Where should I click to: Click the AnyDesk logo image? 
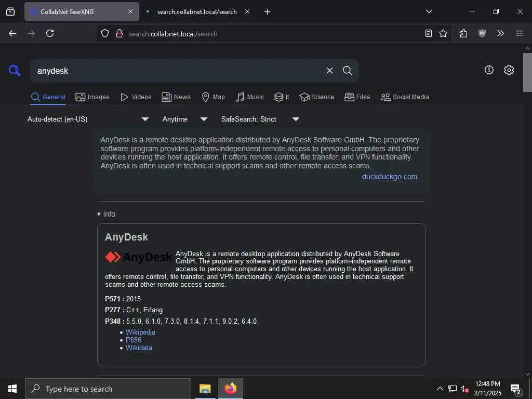click(138, 257)
